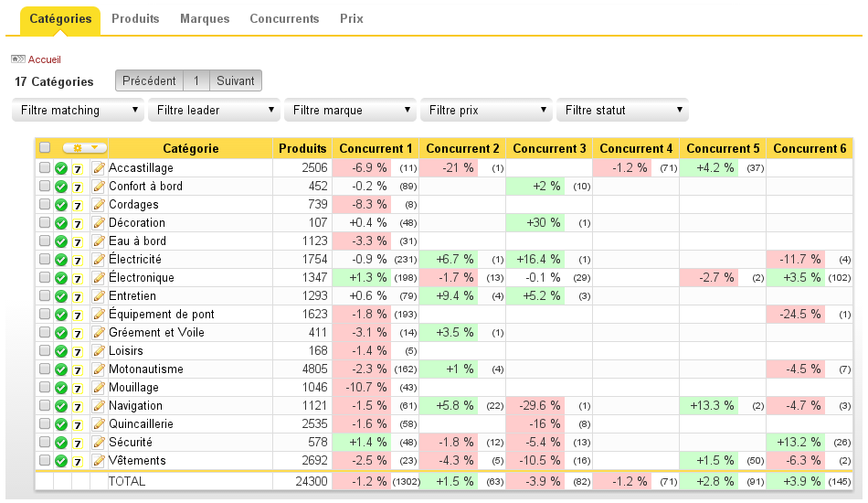This screenshot has height=503, width=868.
Task: Sort by the Catégorie column header
Action: [190, 148]
